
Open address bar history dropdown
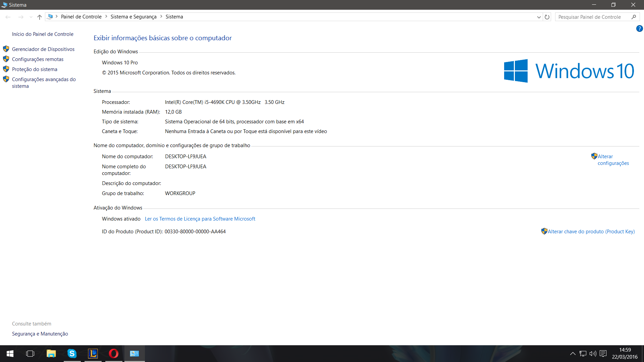click(x=539, y=17)
